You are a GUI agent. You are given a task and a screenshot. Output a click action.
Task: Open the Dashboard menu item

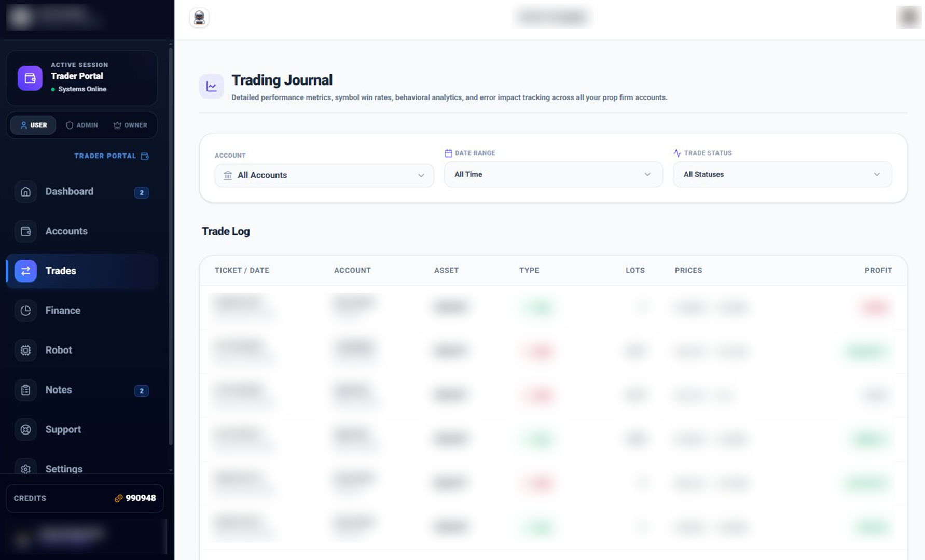[82, 192]
